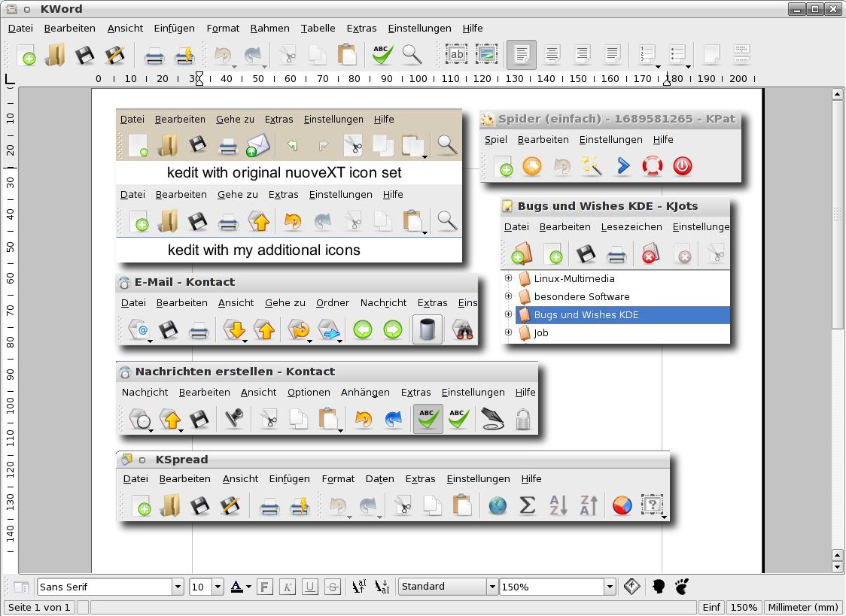Open the undo history dropdown arrow
Viewport: 846px width, 616px height.
(x=234, y=66)
